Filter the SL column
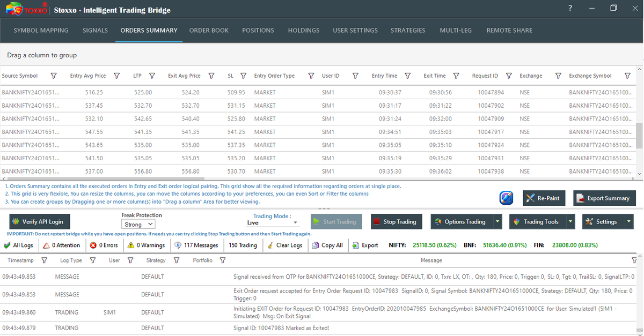Screen dimensions: 644x336 coord(243,76)
